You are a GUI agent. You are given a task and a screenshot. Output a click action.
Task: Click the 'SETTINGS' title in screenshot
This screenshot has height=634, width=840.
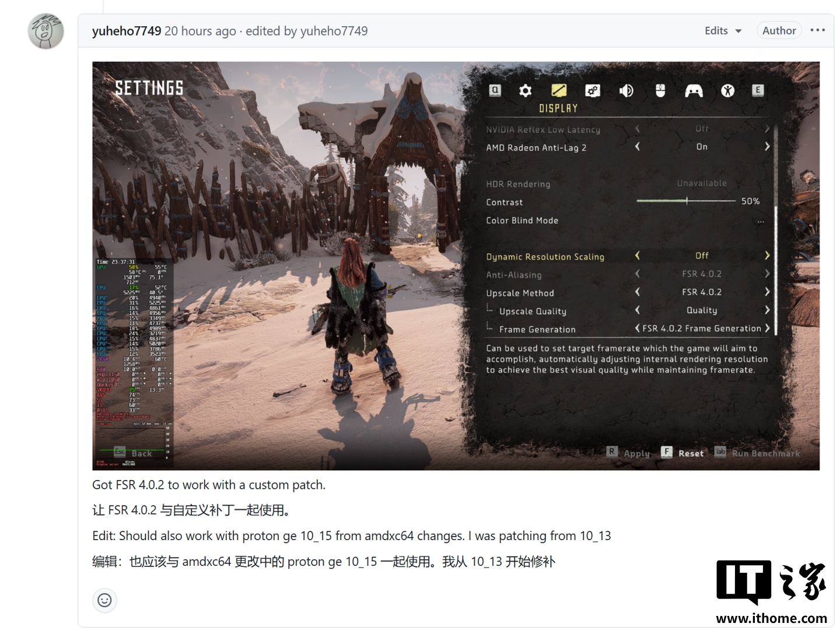point(149,88)
